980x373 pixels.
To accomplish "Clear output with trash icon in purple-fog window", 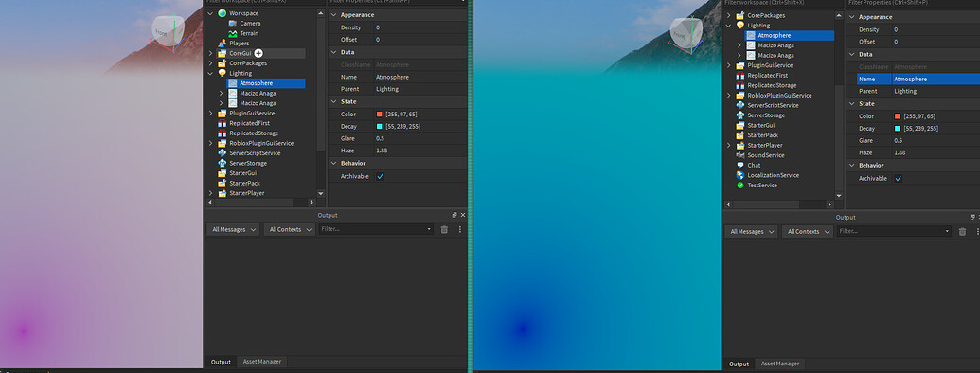I will 444,229.
